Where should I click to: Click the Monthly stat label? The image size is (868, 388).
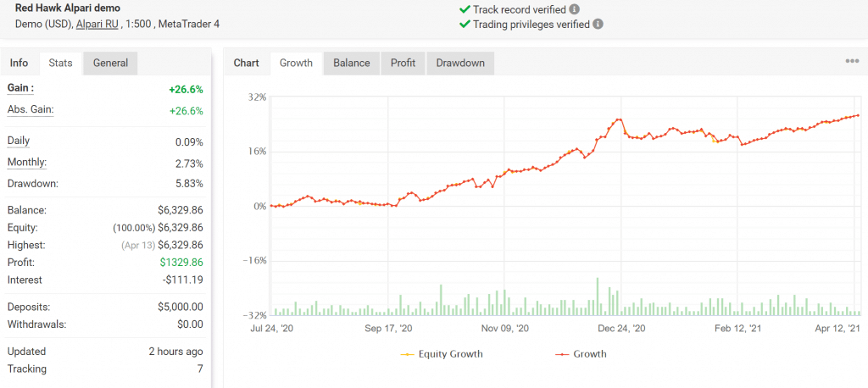27,163
